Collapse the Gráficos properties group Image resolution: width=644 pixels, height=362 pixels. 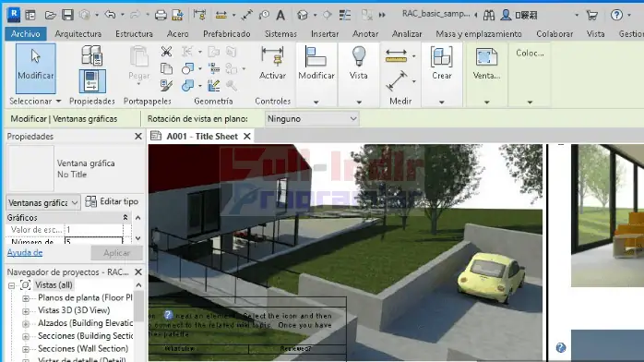(x=125, y=217)
